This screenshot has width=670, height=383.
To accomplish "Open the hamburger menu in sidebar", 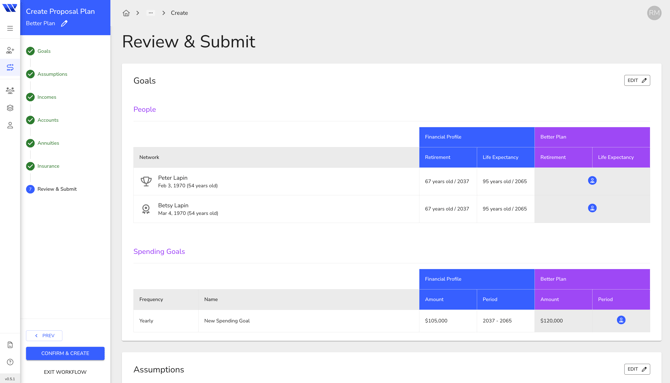I will click(10, 28).
